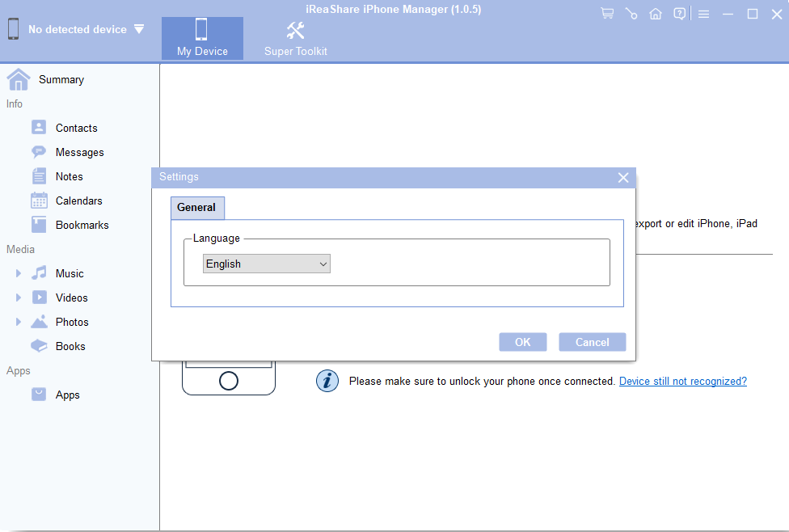Open Notes in sidebar
Image resolution: width=789 pixels, height=532 pixels.
pyautogui.click(x=69, y=176)
